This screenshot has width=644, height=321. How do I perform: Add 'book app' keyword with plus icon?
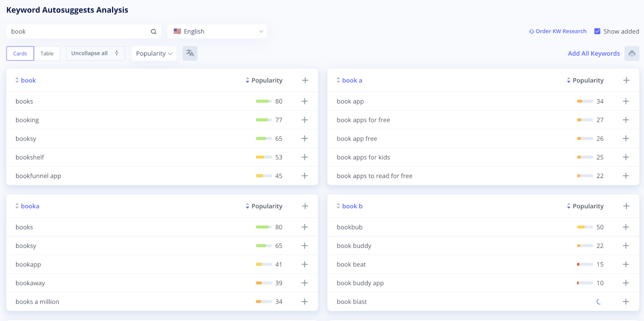(x=626, y=101)
